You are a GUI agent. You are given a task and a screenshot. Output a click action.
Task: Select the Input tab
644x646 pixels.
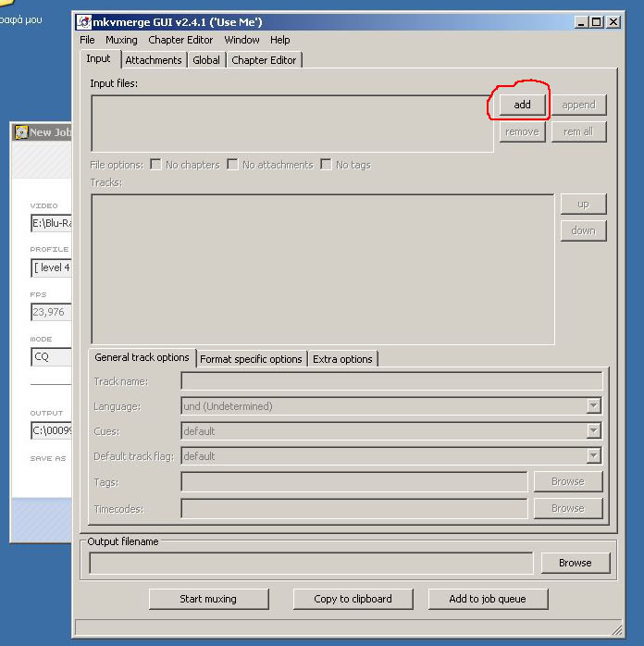99,59
